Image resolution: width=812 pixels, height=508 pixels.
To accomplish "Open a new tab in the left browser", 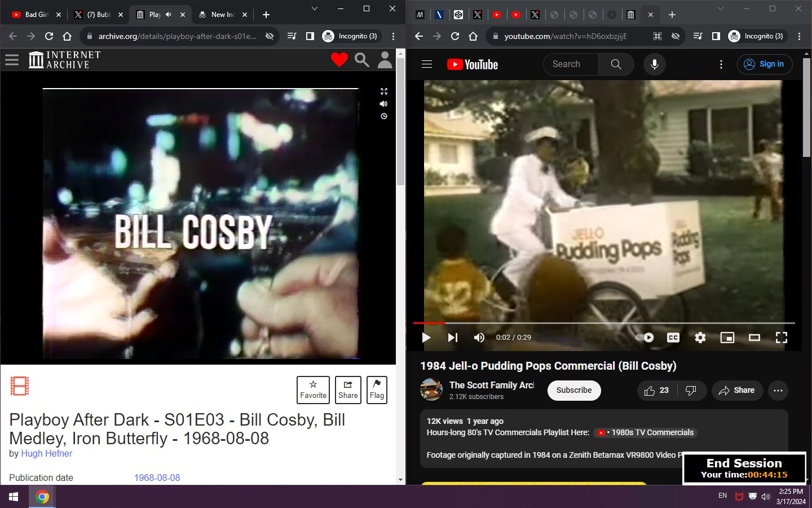I will [266, 15].
